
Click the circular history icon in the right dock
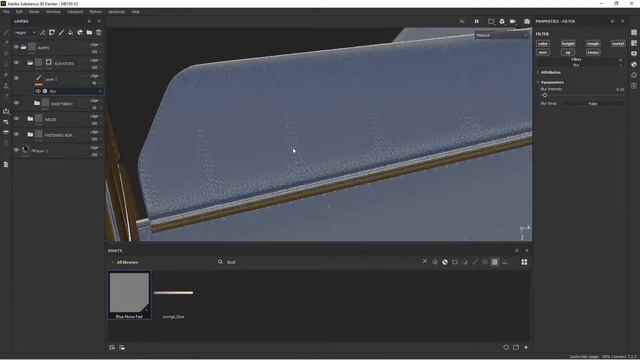click(634, 75)
